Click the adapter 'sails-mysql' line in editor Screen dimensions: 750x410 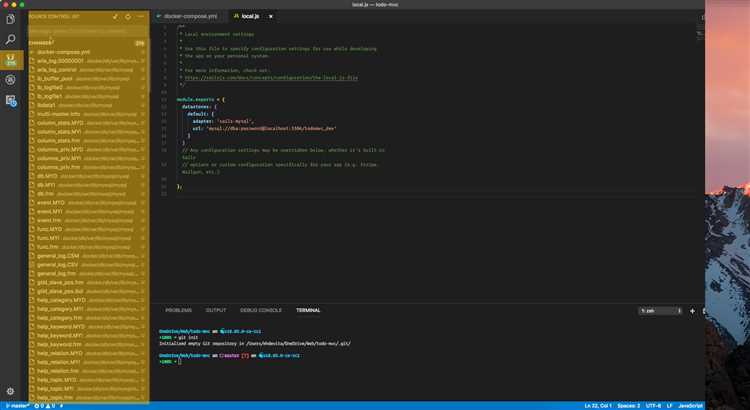223,121
